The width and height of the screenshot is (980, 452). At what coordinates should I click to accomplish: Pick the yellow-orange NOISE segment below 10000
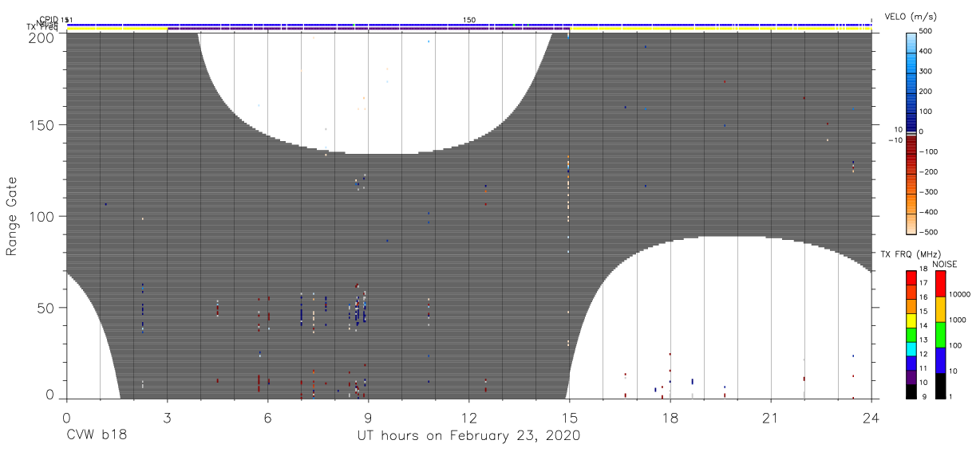click(x=940, y=309)
